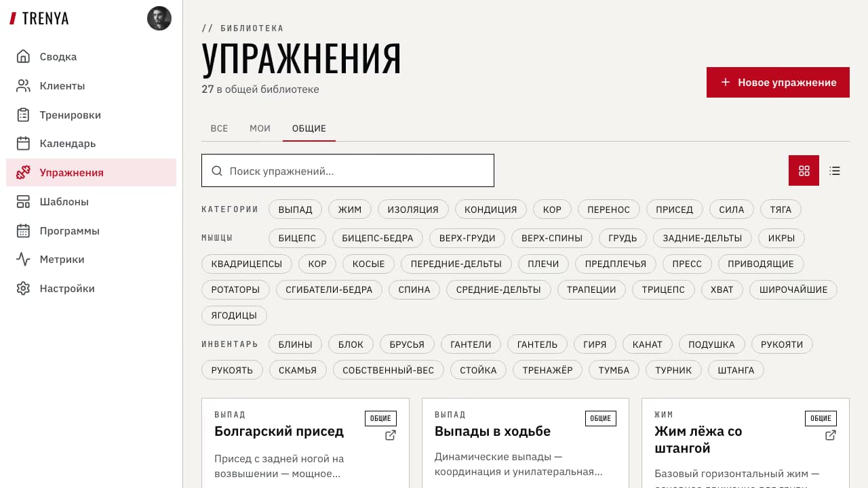Filter equipment by ГАНТЕЛИ
The width and height of the screenshot is (868, 488).
(471, 344)
